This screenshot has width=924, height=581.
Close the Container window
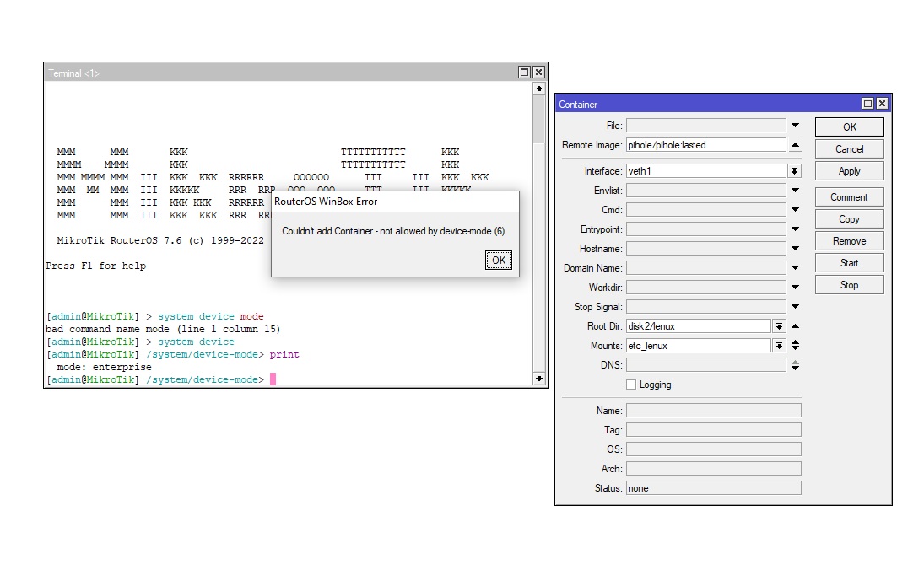882,104
